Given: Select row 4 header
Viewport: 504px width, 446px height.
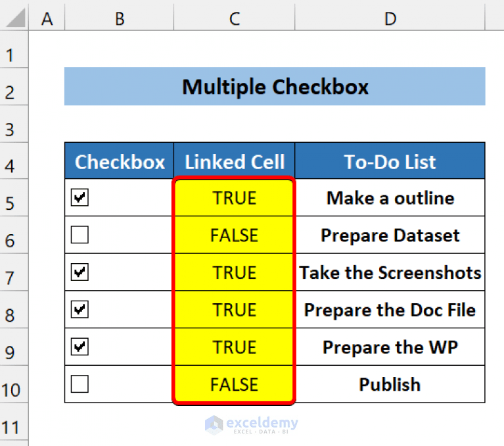Looking at the screenshot, I should [x=14, y=161].
